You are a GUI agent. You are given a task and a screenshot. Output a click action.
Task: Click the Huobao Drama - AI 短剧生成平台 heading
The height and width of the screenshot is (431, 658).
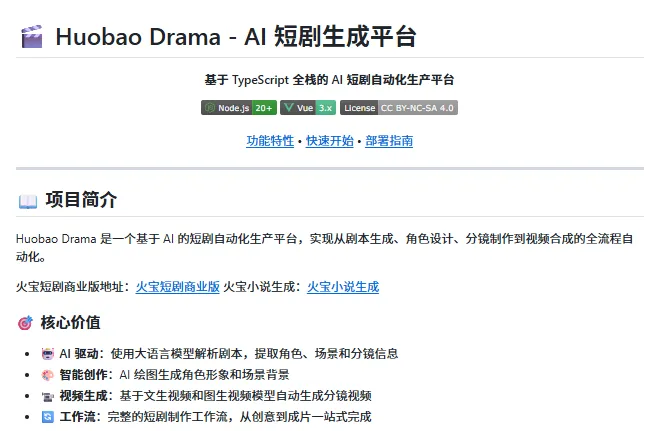coord(236,37)
